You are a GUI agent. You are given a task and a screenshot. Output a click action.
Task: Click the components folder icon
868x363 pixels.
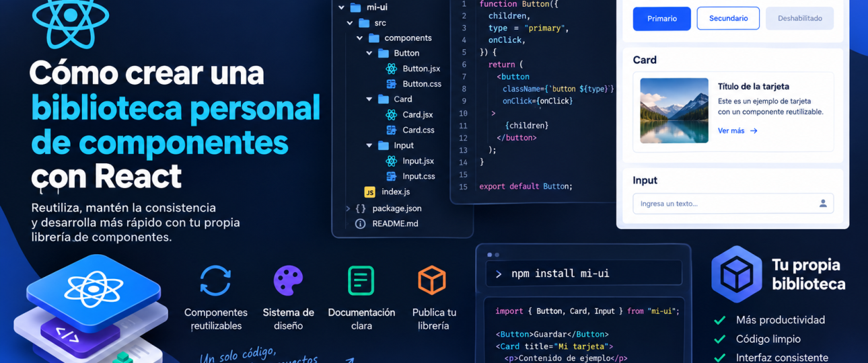[374, 38]
